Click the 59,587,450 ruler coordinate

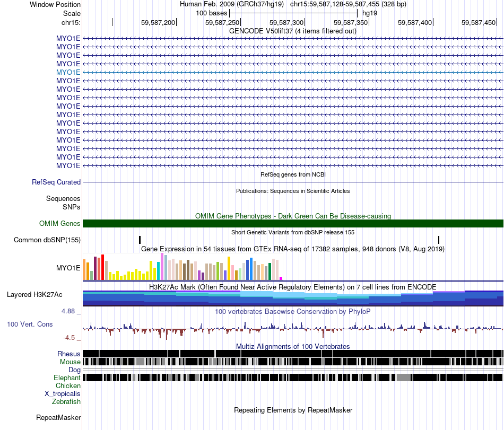tap(479, 22)
